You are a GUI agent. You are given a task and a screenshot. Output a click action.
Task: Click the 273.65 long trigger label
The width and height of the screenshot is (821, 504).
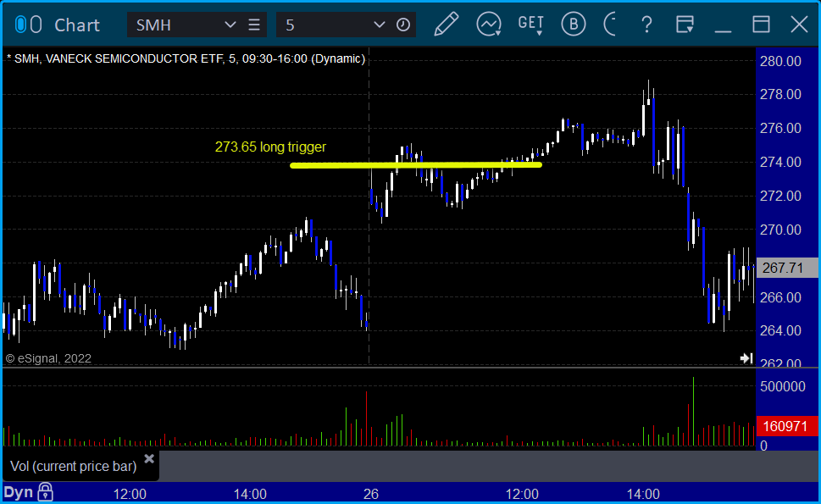coord(270,147)
